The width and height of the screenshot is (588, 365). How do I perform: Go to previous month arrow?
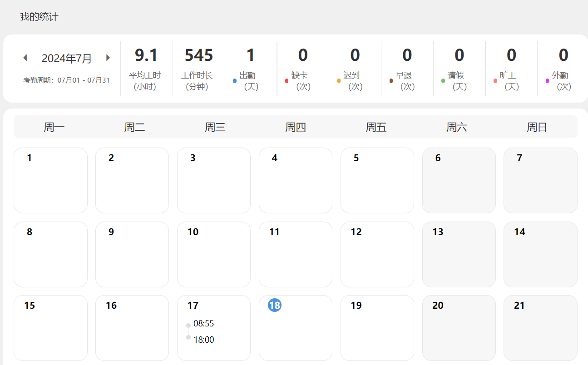point(25,58)
